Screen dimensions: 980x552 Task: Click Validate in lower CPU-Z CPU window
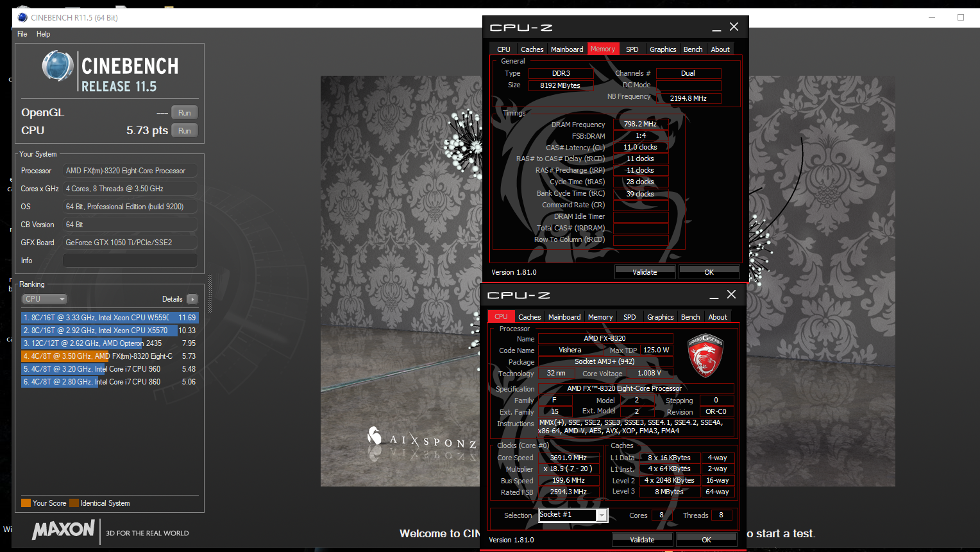[642, 540]
